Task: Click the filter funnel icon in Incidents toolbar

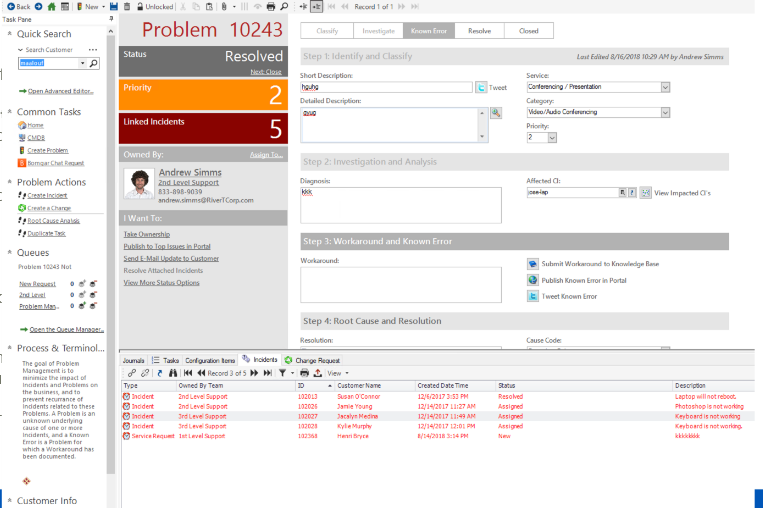Action: [x=283, y=372]
